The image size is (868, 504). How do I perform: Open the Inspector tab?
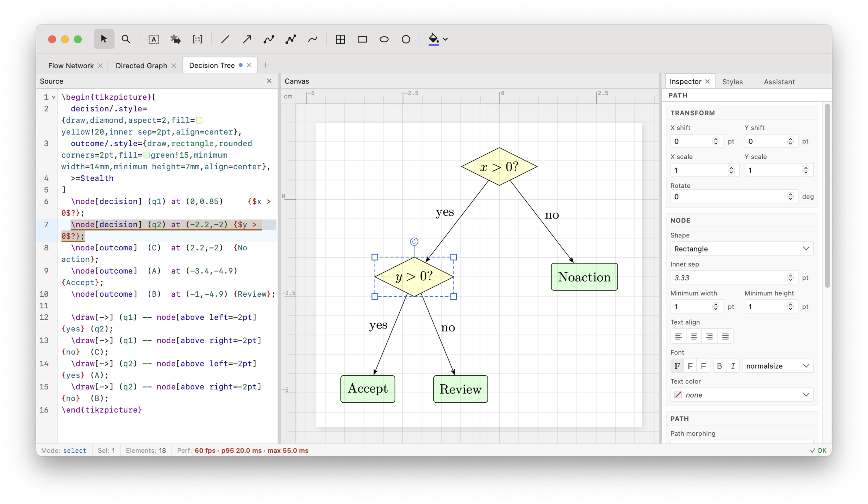coord(685,81)
